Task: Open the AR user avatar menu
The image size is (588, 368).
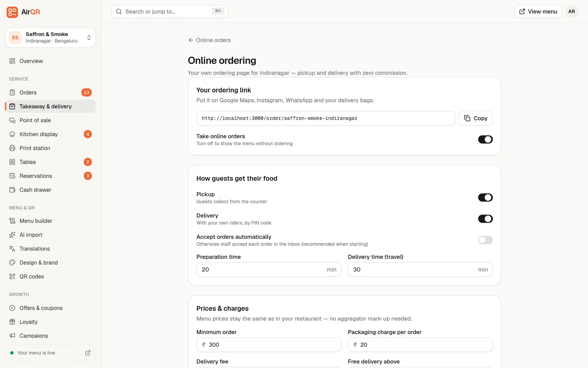Action: [571, 11]
